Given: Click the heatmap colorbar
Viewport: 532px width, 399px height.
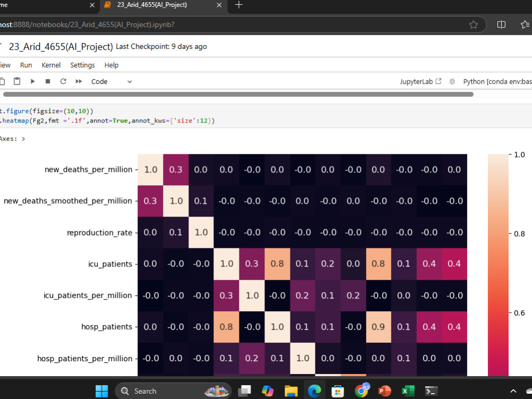Looking at the screenshot, I should tap(498, 265).
